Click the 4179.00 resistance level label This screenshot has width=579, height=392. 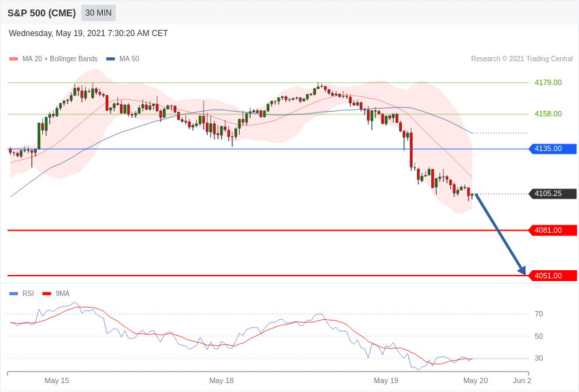548,82
